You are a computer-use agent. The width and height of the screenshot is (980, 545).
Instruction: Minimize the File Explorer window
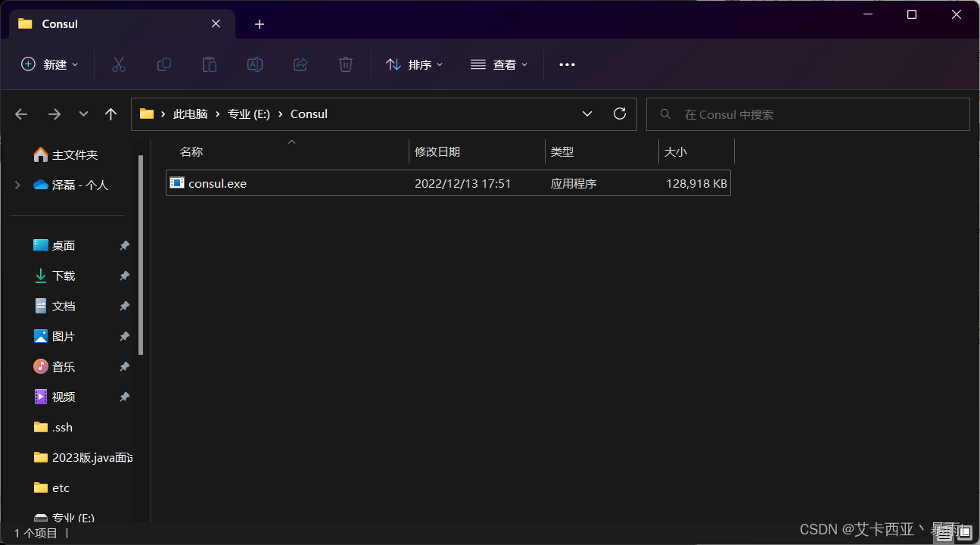(x=866, y=14)
